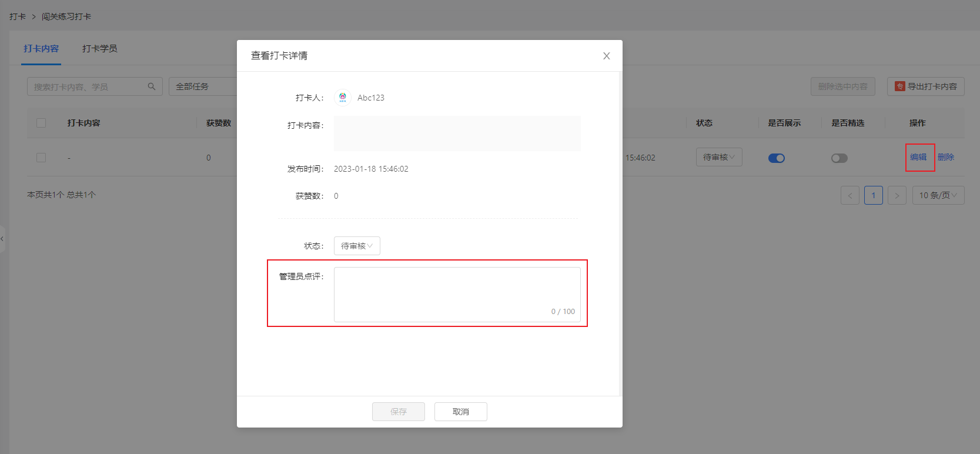980x454 pixels.
Task: Click the 编辑 link in the row
Action: pyautogui.click(x=918, y=157)
